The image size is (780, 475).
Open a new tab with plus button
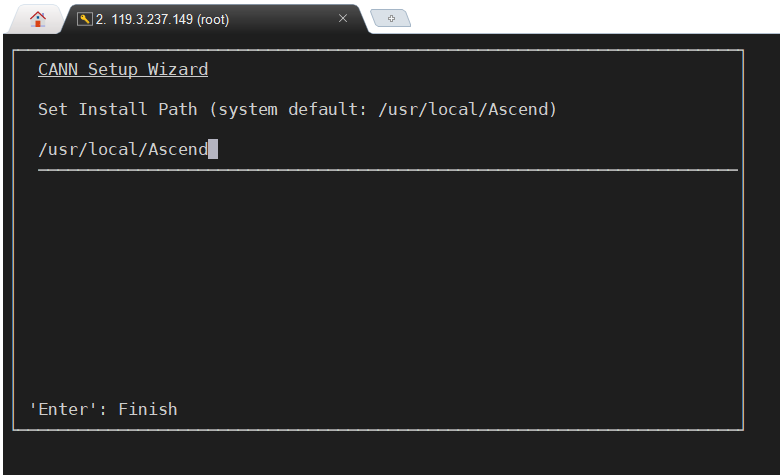pyautogui.click(x=391, y=19)
